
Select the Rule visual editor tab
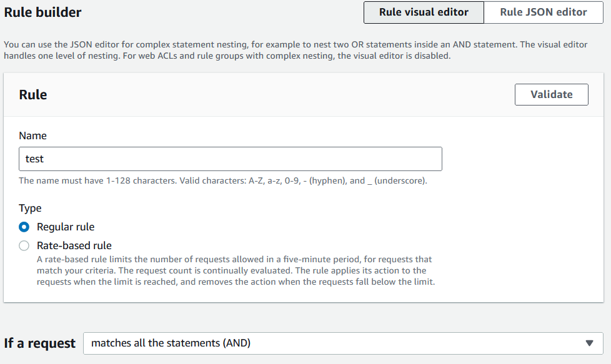[424, 12]
